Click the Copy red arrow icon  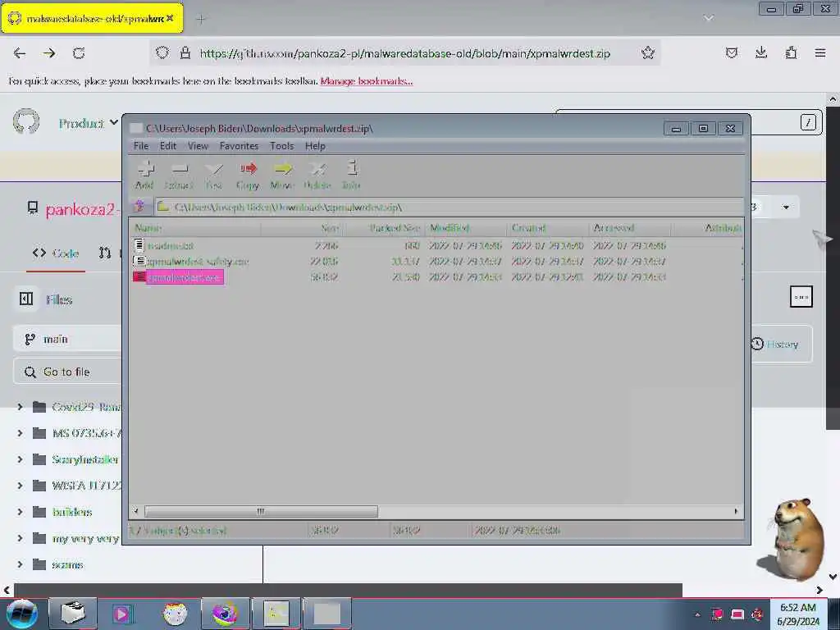click(248, 176)
